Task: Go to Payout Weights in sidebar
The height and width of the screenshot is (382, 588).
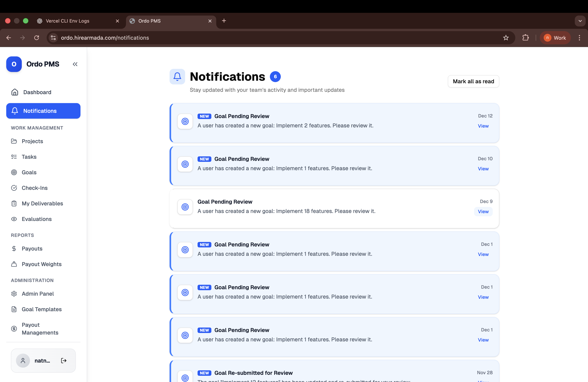Action: click(41, 264)
